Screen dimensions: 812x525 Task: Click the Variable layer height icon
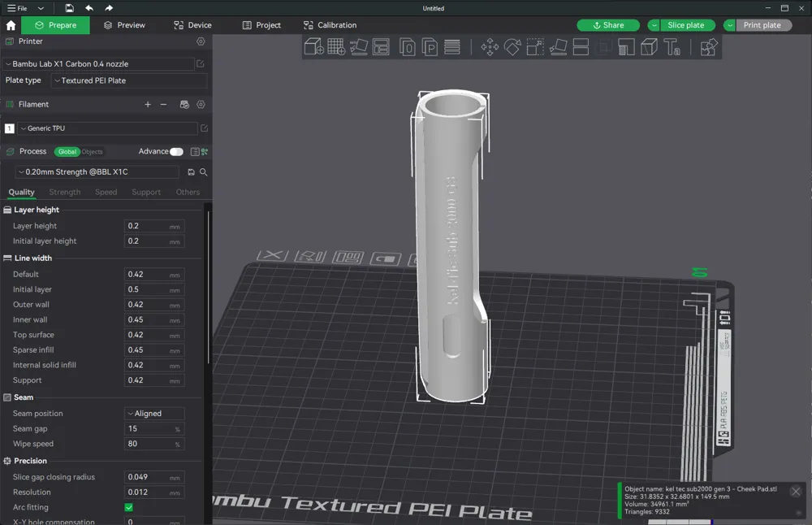point(452,46)
